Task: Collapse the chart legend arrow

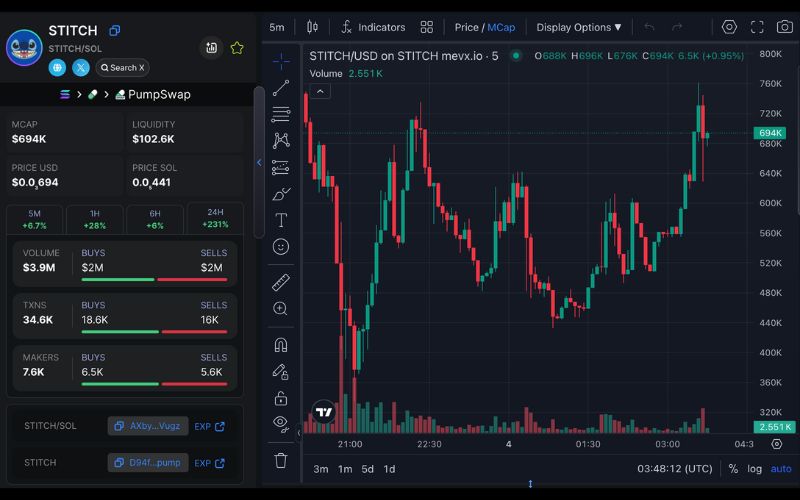Action: click(x=320, y=92)
